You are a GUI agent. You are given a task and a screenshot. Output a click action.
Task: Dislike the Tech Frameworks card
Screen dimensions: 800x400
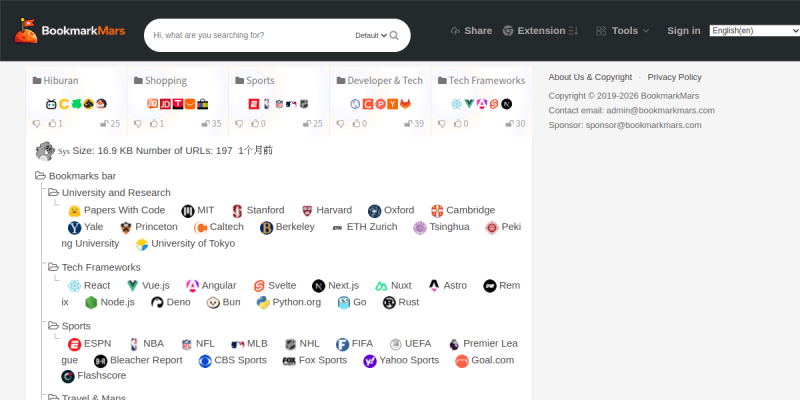(x=442, y=123)
